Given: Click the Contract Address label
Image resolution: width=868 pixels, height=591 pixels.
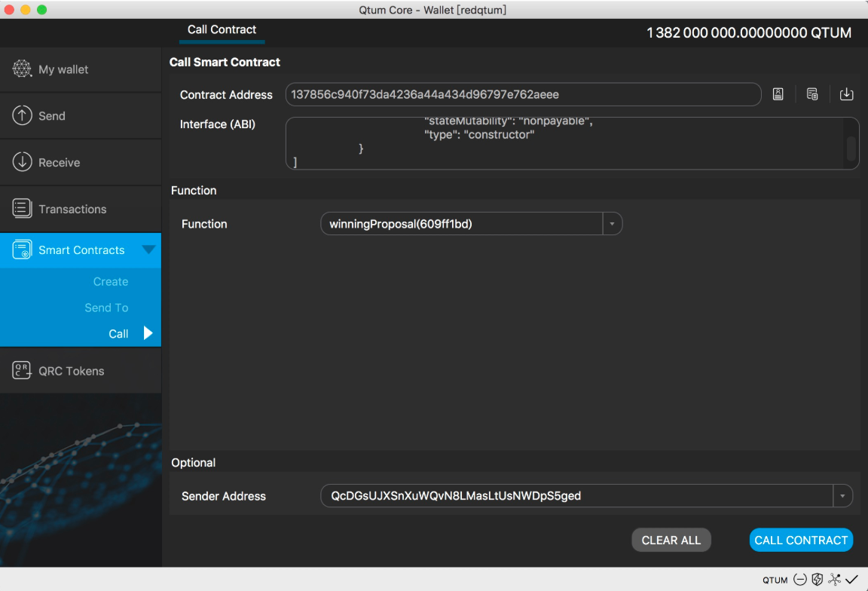Looking at the screenshot, I should click(x=226, y=95).
